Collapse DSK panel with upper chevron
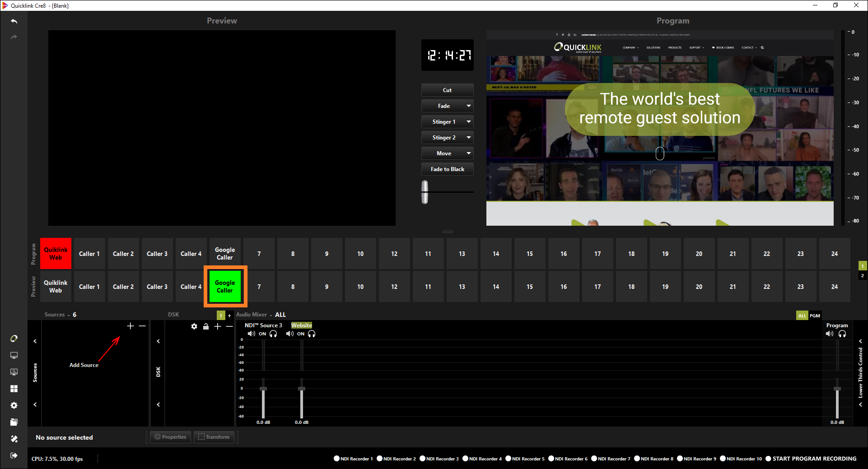This screenshot has width=868, height=469. pyautogui.click(x=158, y=341)
